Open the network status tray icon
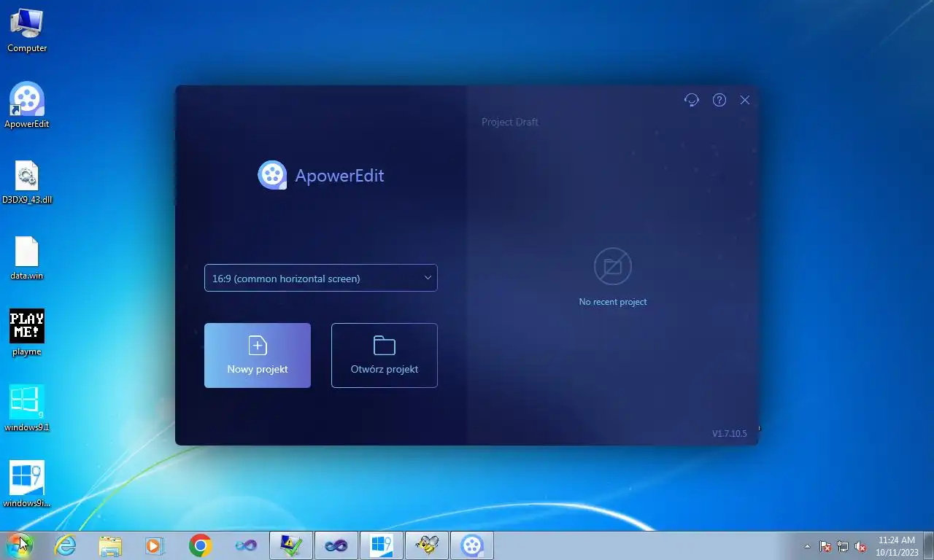 pyautogui.click(x=843, y=546)
